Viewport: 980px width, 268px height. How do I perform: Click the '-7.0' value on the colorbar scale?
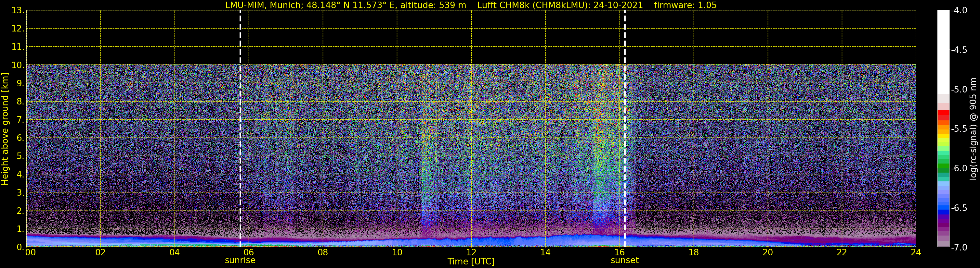click(x=959, y=248)
